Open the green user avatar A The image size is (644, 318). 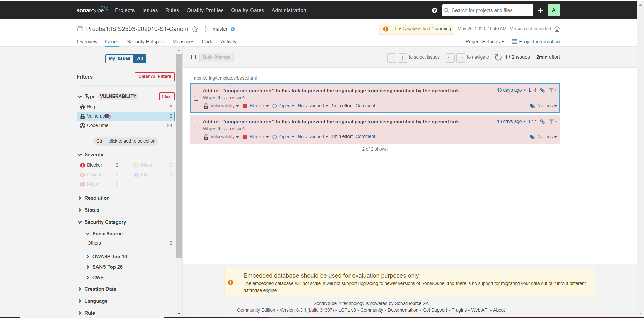pos(554,10)
